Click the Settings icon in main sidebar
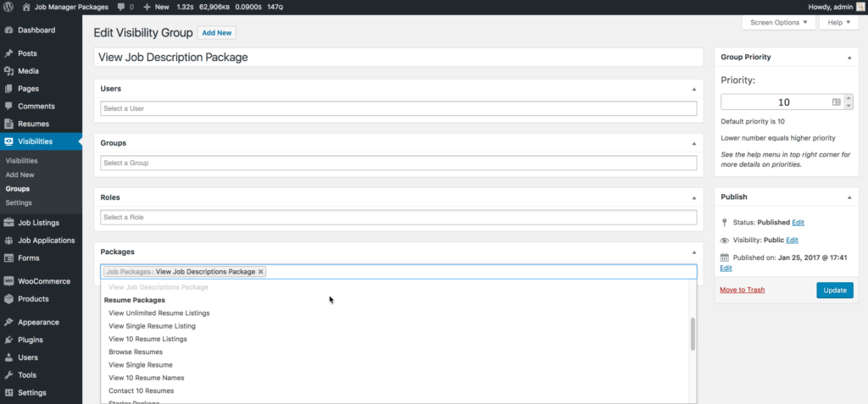 click(8, 393)
